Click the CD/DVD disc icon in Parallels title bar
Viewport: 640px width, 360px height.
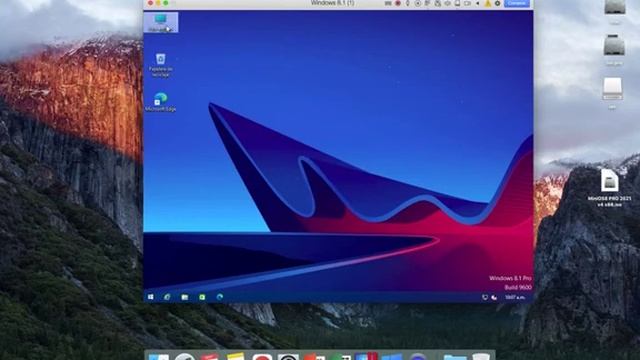point(418,3)
